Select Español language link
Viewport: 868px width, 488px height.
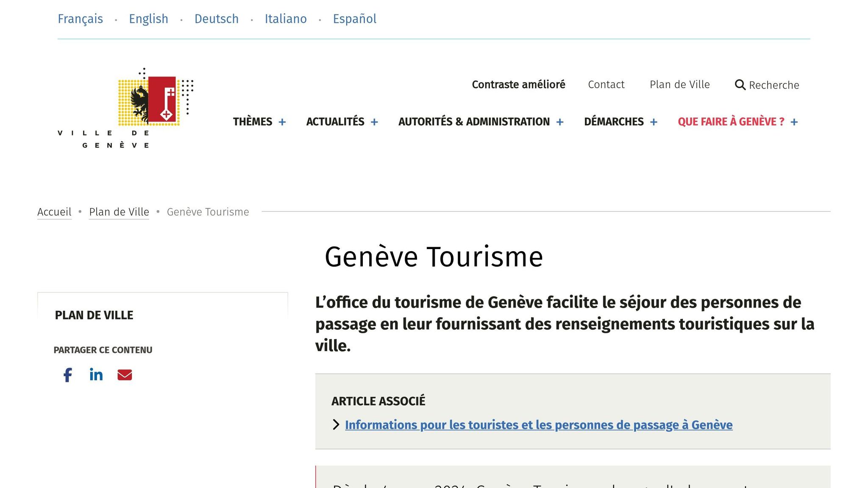pyautogui.click(x=354, y=19)
